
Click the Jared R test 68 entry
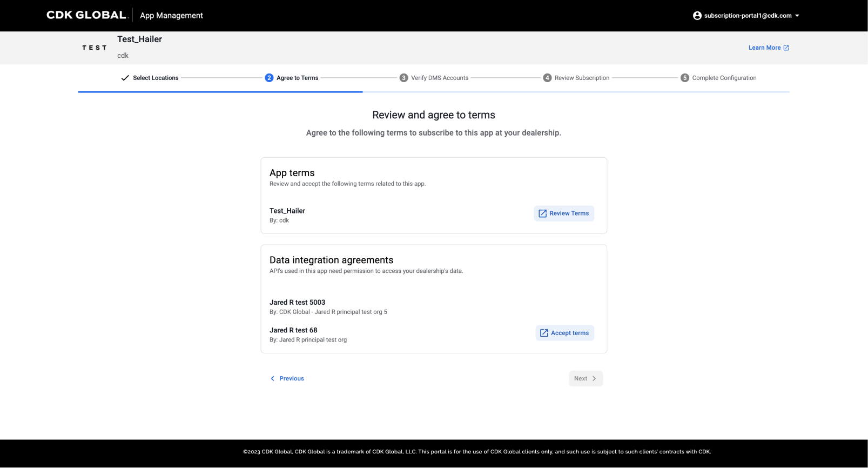point(293,330)
